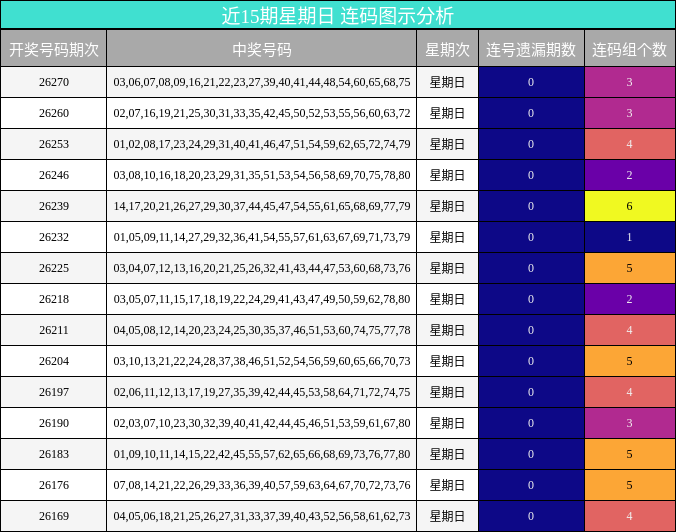Image resolution: width=676 pixels, height=532 pixels.
Task: Click draw number 26239
Action: click(x=54, y=206)
